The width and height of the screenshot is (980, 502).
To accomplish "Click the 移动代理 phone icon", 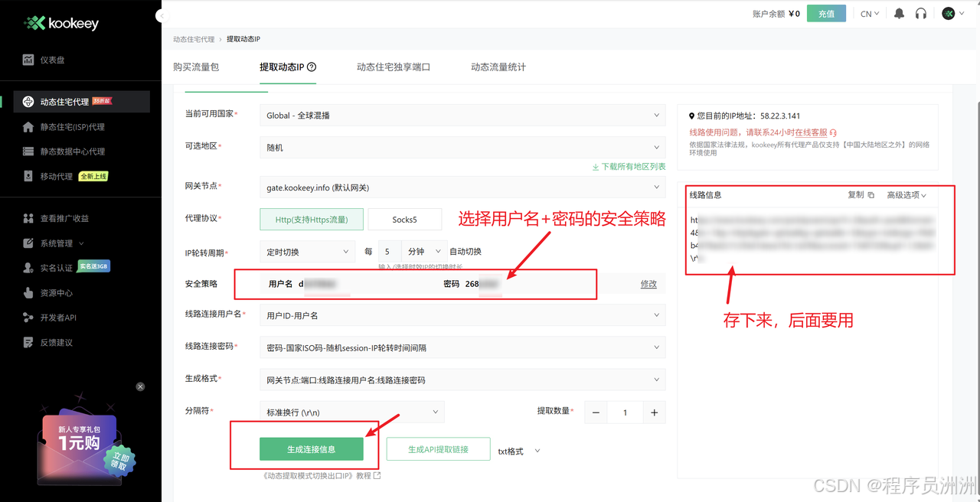I will pos(28,176).
